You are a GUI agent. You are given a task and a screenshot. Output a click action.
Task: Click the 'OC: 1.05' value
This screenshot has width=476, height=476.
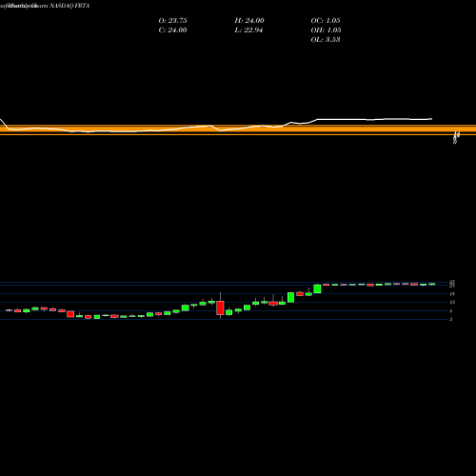[326, 21]
